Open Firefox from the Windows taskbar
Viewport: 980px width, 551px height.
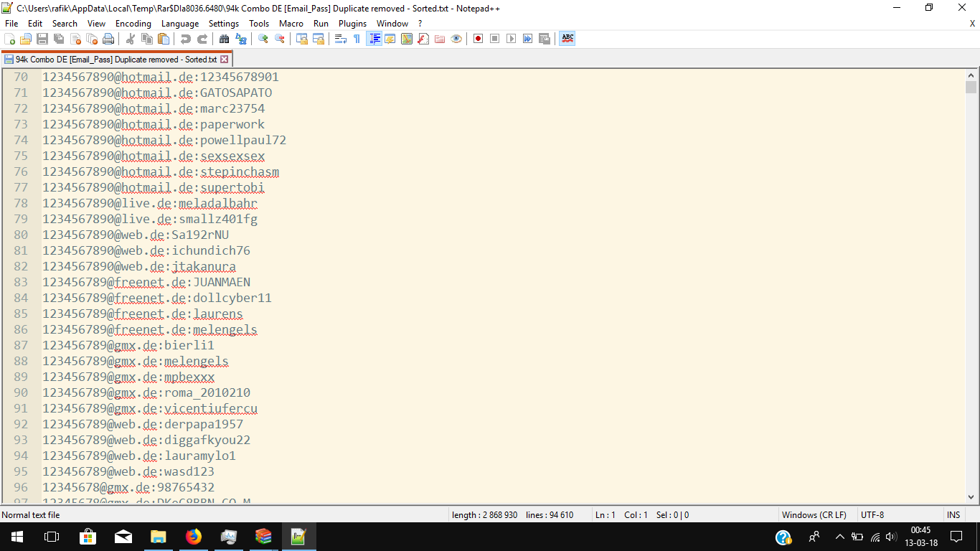194,537
